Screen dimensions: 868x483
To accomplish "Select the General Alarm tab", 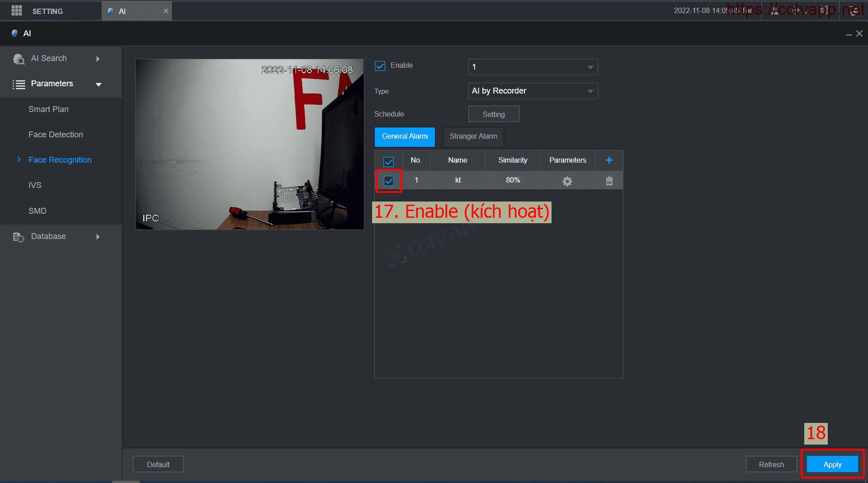I will click(405, 136).
